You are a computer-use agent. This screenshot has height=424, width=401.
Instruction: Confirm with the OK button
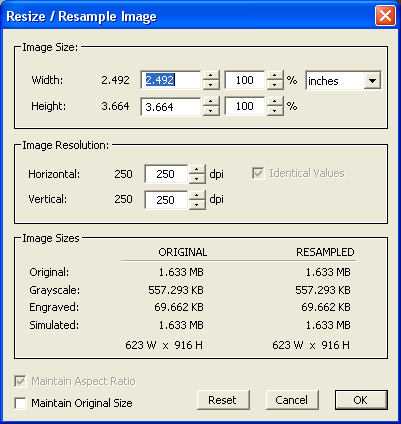tap(361, 400)
